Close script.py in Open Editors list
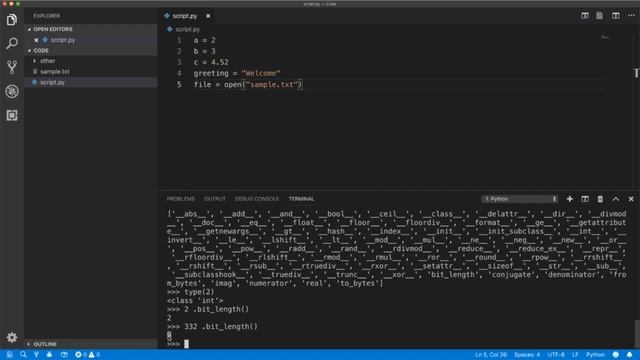Image resolution: width=640 pixels, height=360 pixels. tap(36, 40)
